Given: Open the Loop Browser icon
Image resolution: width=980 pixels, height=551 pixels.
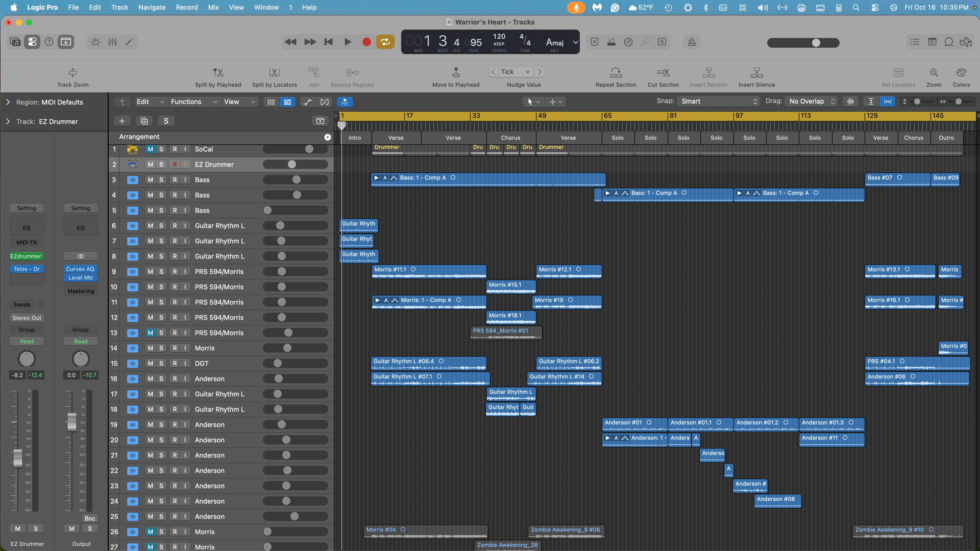Looking at the screenshot, I should tap(949, 42).
